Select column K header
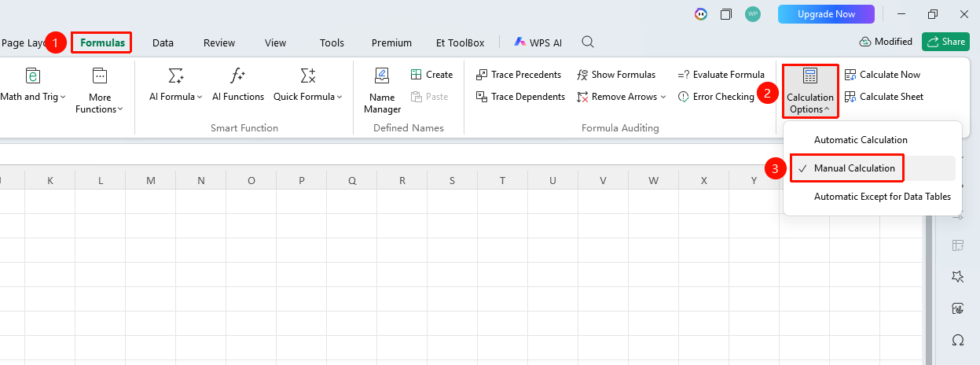This screenshot has width=980, height=365. [x=50, y=181]
